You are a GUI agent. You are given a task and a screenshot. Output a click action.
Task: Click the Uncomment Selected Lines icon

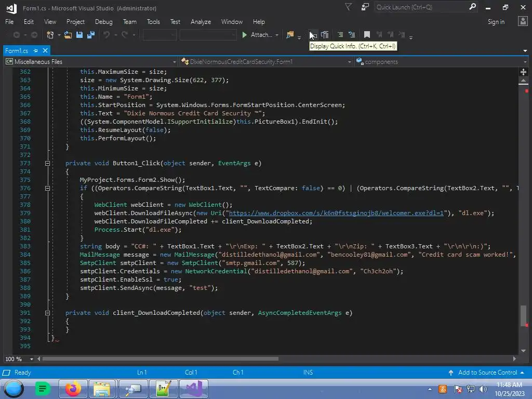[352, 35]
